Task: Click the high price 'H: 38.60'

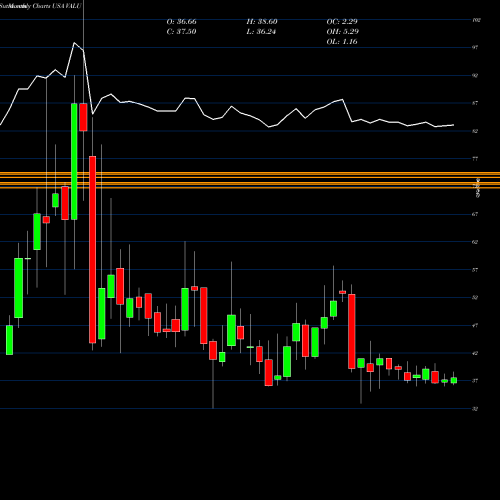Action: [262, 22]
